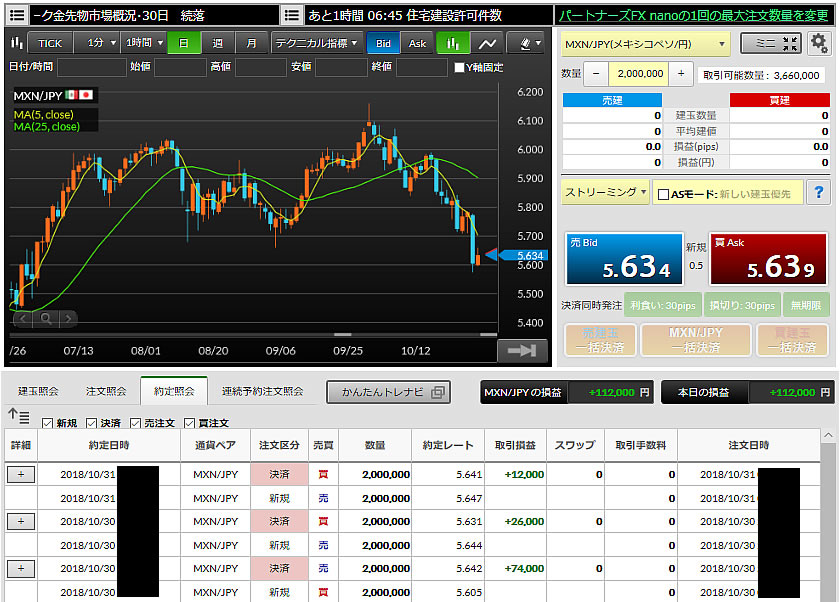Switch to line chart icon
This screenshot has width=840, height=602.
[x=487, y=43]
